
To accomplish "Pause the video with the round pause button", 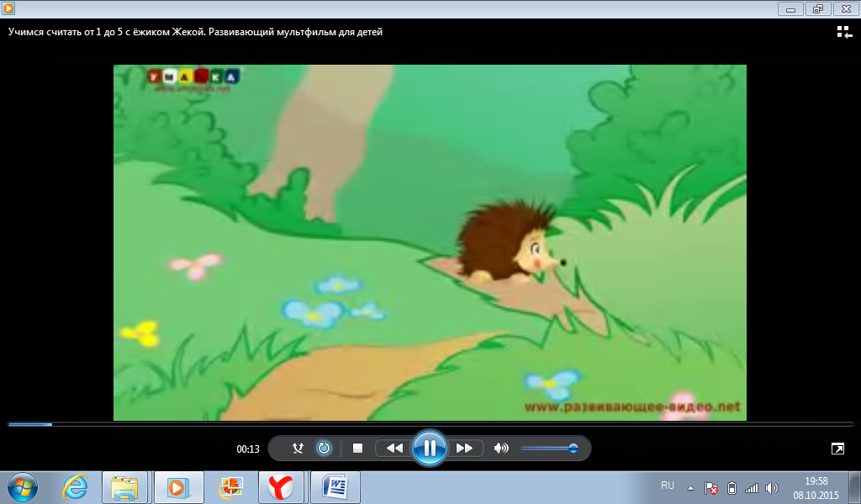I will tap(430, 448).
